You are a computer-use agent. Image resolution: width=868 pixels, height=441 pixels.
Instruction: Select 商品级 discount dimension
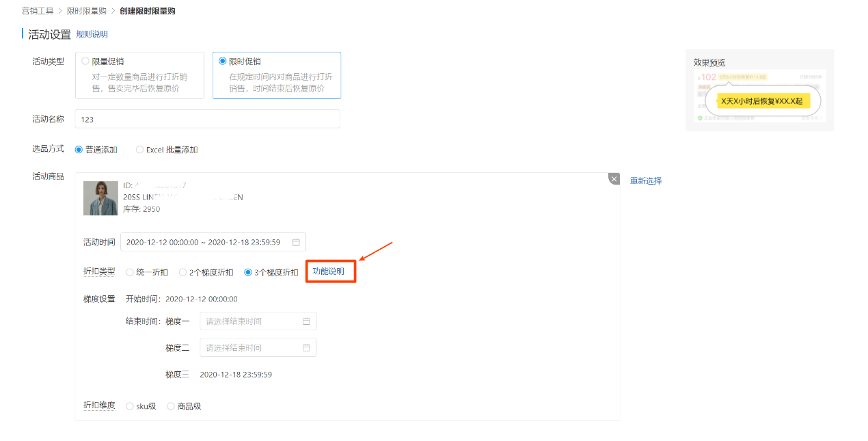(171, 406)
